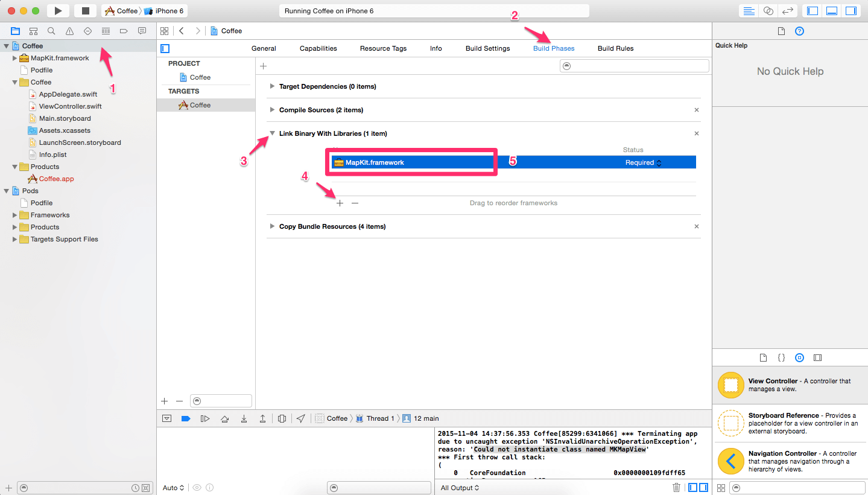The height and width of the screenshot is (495, 868).
Task: Open the All Output console dropdown
Action: [460, 488]
